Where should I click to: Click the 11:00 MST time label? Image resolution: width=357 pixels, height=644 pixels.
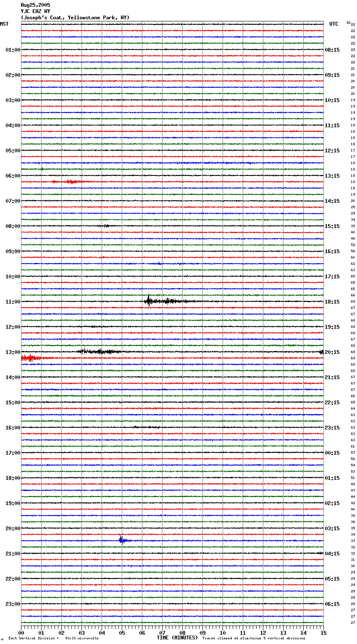point(13,302)
